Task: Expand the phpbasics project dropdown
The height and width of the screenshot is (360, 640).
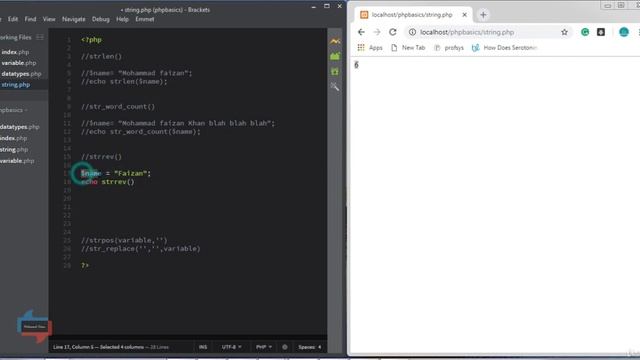Action: pos(13,110)
